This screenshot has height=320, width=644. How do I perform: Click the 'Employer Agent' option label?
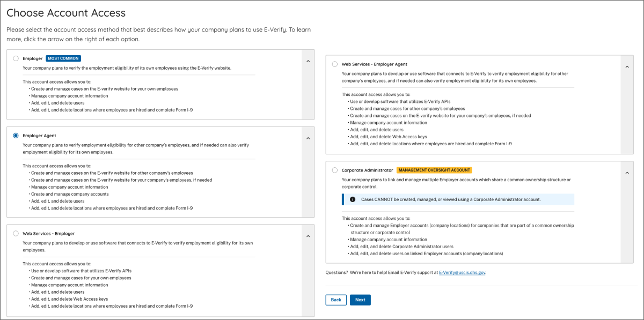39,136
